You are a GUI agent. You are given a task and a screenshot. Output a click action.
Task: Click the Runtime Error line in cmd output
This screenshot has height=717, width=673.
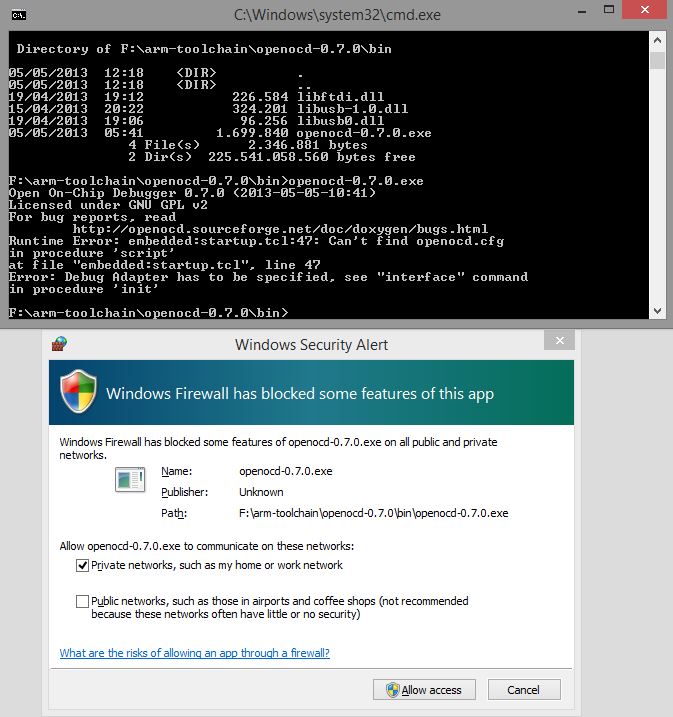(256, 241)
